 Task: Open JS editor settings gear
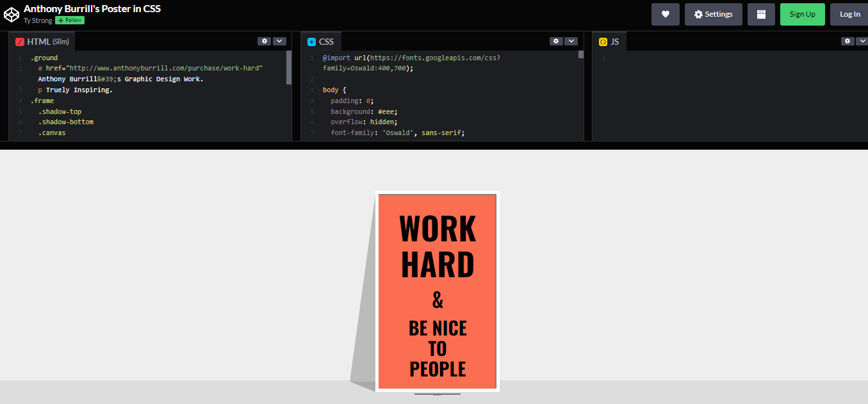(848, 41)
